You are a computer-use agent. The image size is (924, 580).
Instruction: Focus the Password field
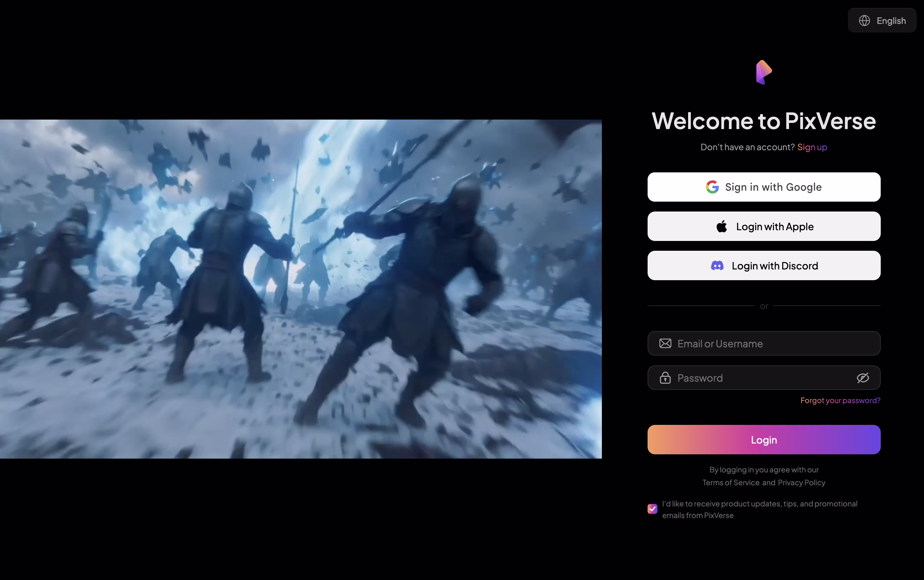(x=764, y=378)
